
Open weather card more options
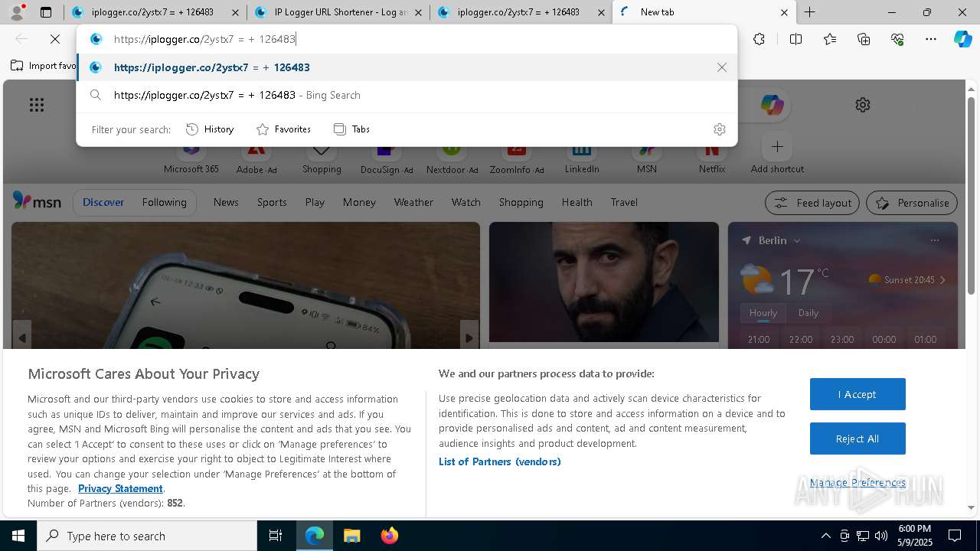click(934, 240)
